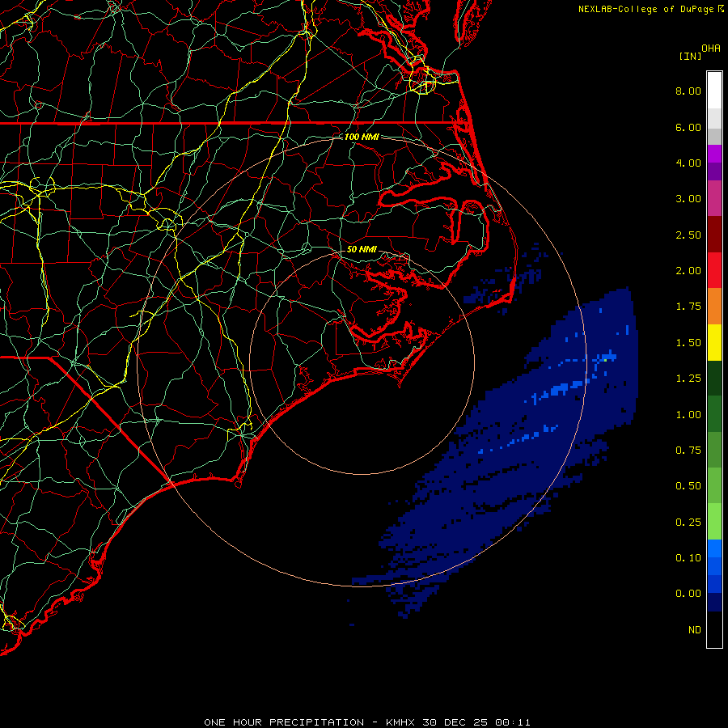Screen dimensions: 728x728
Task: Click the 1.50 legend value
Action: pos(688,343)
